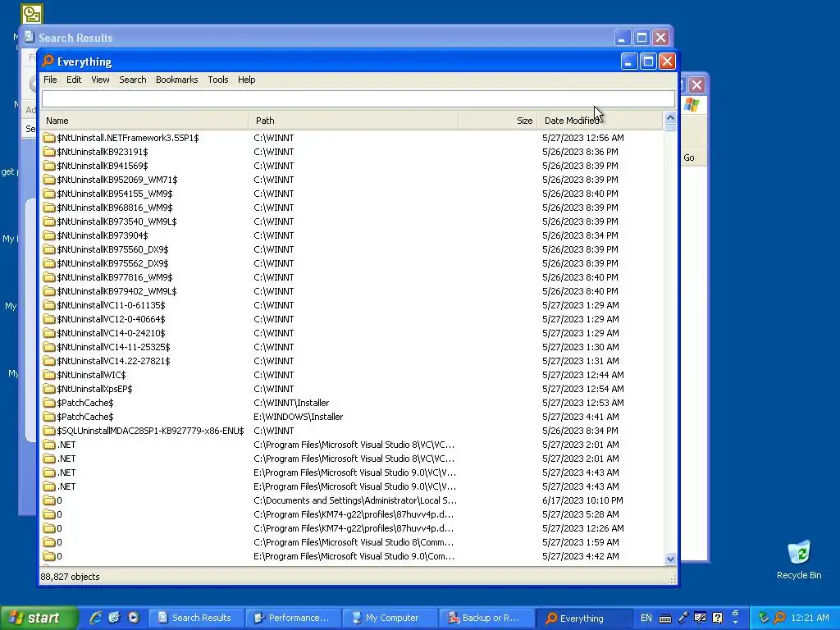Click the path under Documents and Settings\Administrator
This screenshot has height=630, width=840.
[355, 500]
